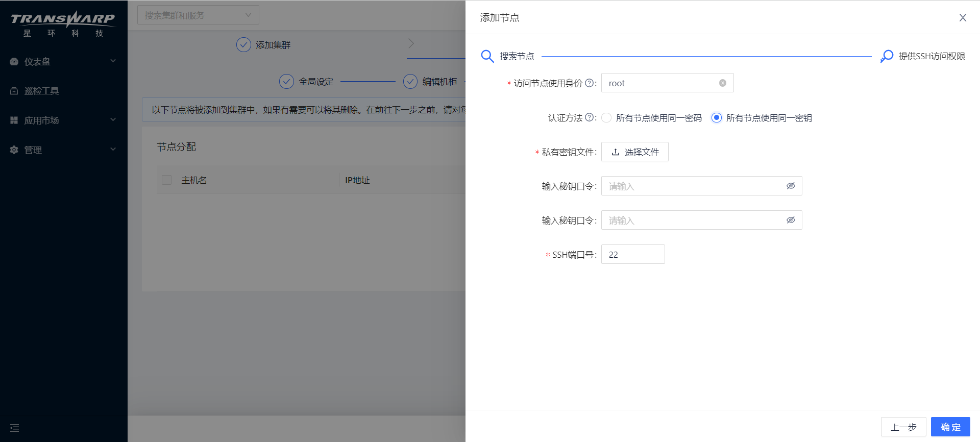
Task: Click the 提供SSH访问权限 key step icon
Action: (x=887, y=56)
